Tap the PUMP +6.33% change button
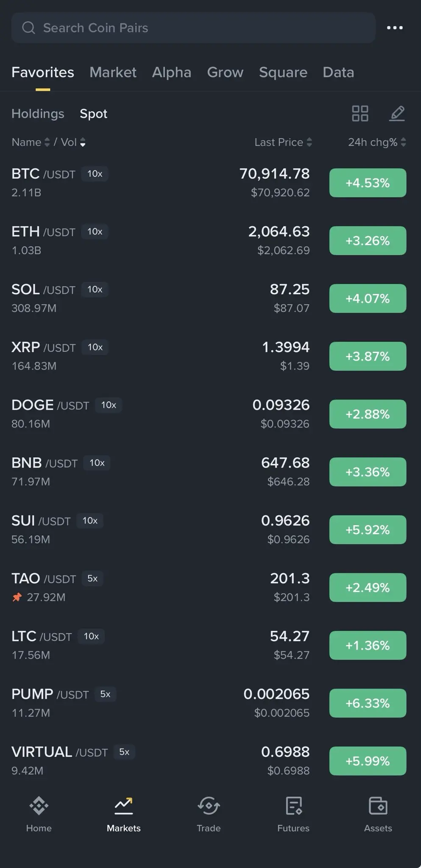421x868 pixels. point(368,703)
